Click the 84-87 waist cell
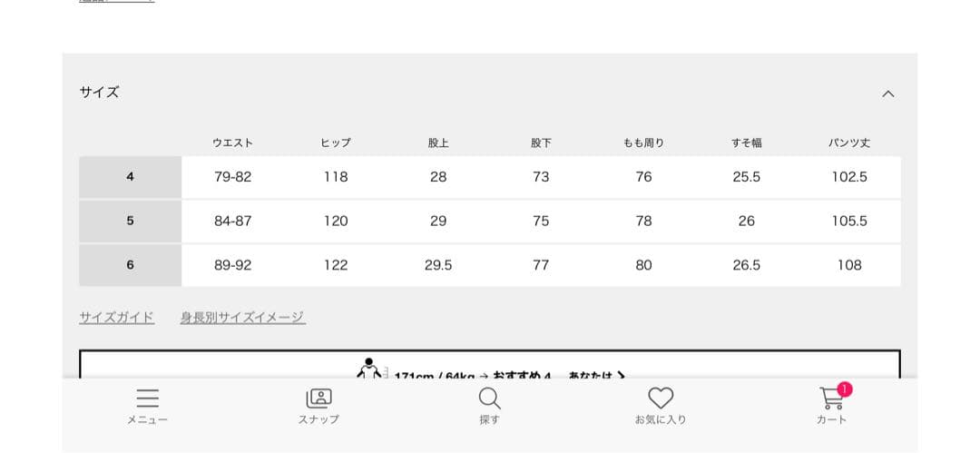Screen dimensions: 980x453 233,221
